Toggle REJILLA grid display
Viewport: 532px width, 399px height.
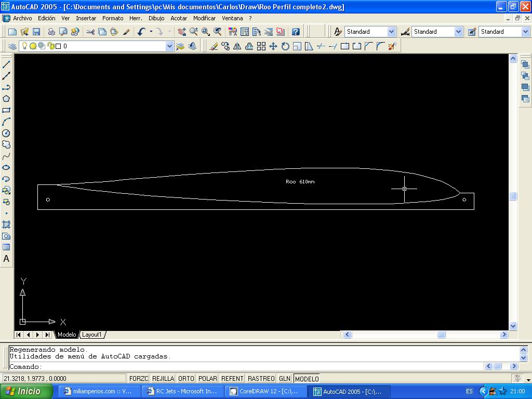(x=163, y=379)
